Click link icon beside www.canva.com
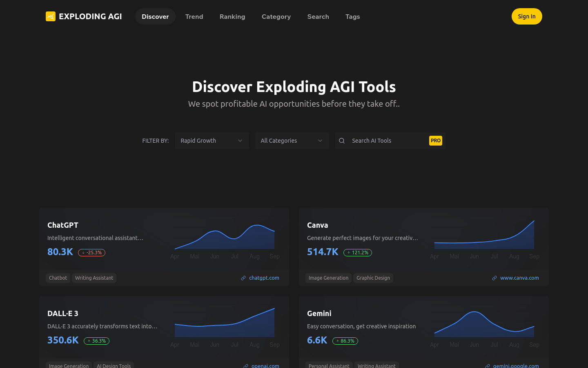This screenshot has width=588, height=368. click(x=494, y=278)
